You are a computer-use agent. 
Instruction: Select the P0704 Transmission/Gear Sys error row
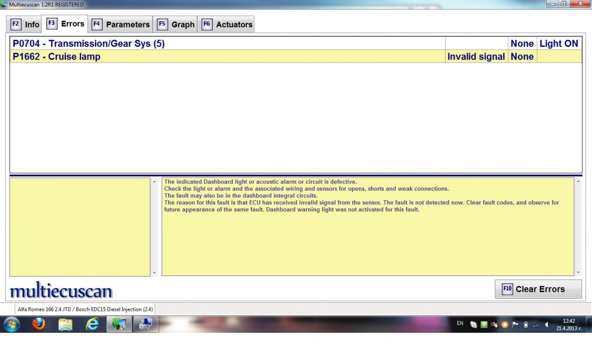click(226, 44)
